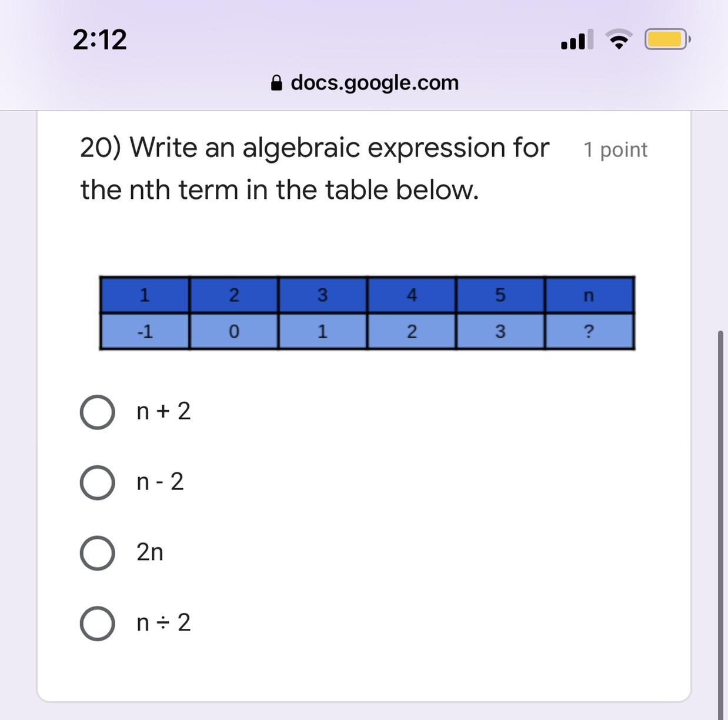728x720 pixels.
Task: Tap the yellow battery indicator icon
Action: (667, 39)
